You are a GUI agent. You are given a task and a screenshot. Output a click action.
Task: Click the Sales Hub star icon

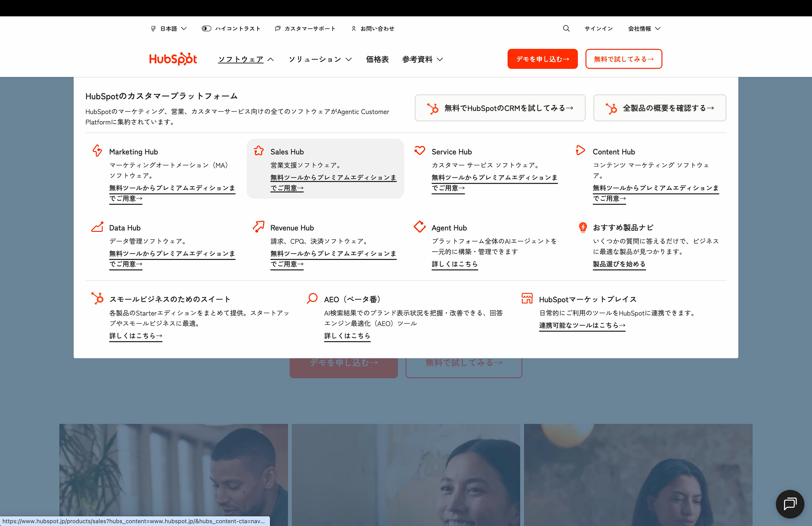[259, 151]
